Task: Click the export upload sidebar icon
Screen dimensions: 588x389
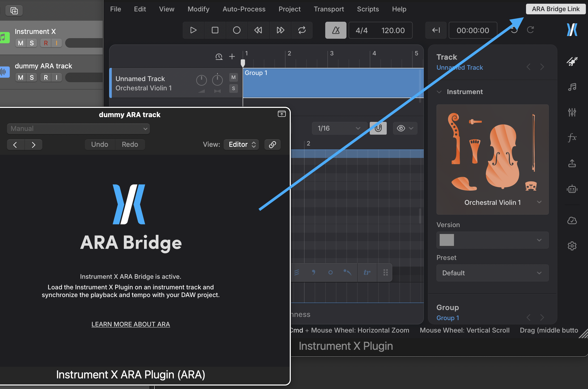Action: click(x=572, y=163)
